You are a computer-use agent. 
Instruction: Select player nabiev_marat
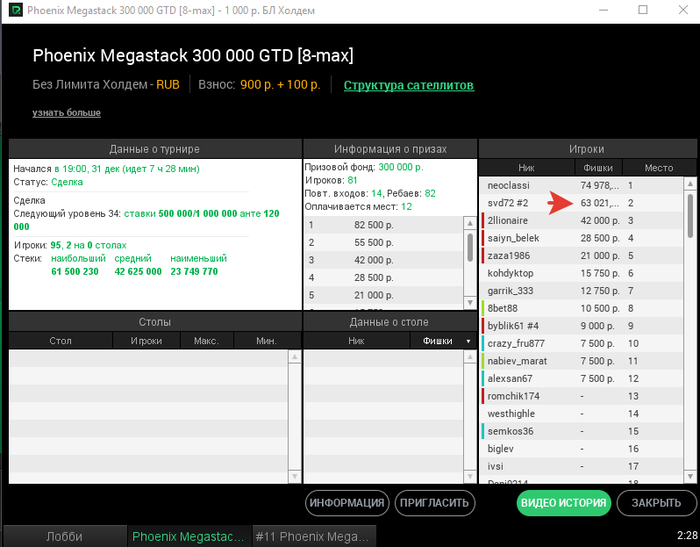[581, 361]
